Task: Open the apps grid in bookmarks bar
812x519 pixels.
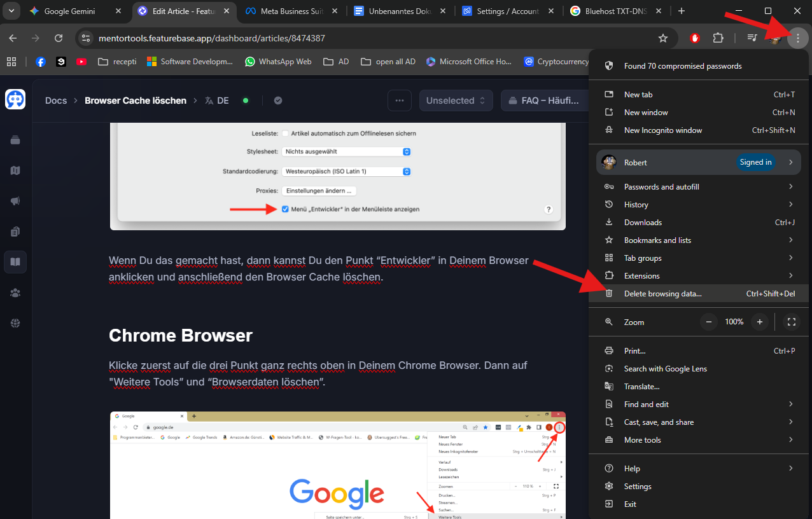Action: click(x=11, y=62)
